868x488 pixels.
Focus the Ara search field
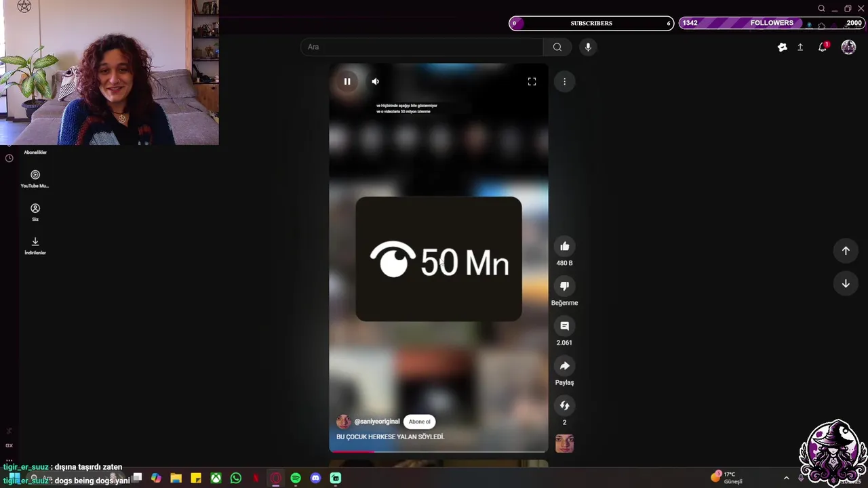(x=421, y=47)
